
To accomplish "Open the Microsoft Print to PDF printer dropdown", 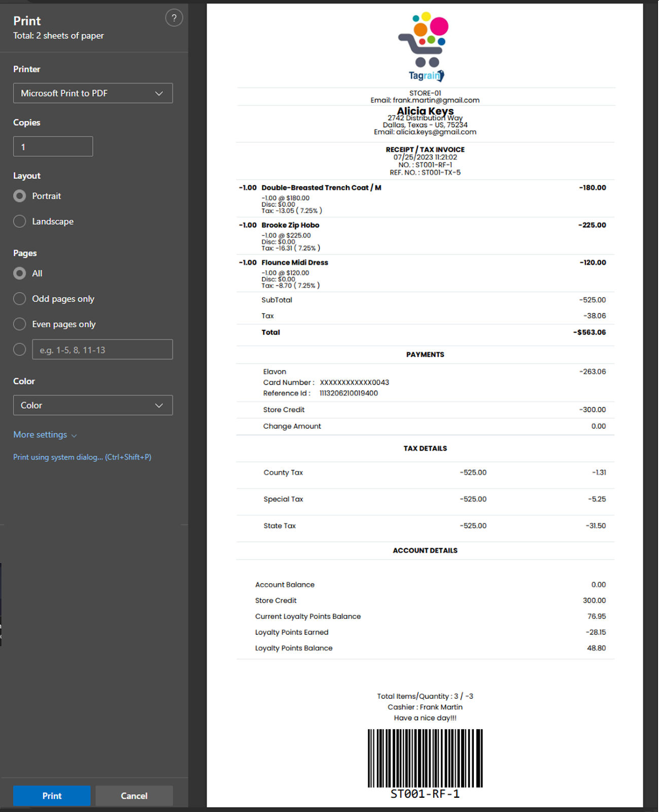I will (93, 93).
